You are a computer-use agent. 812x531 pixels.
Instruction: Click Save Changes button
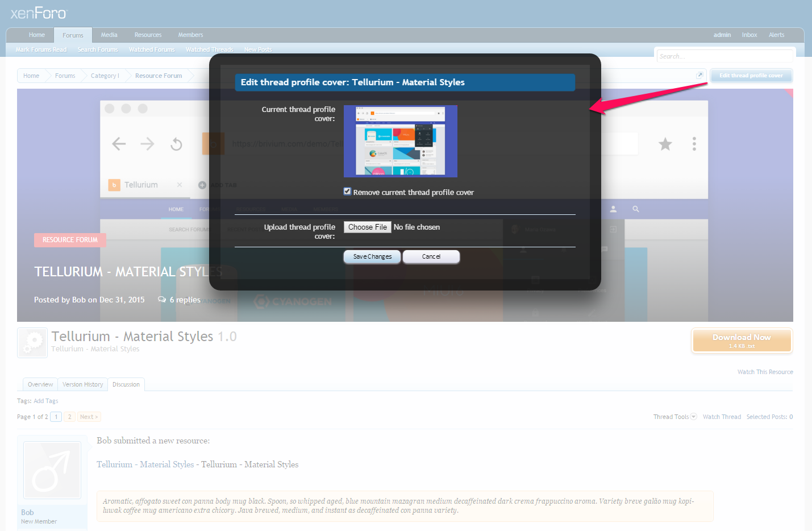372,256
